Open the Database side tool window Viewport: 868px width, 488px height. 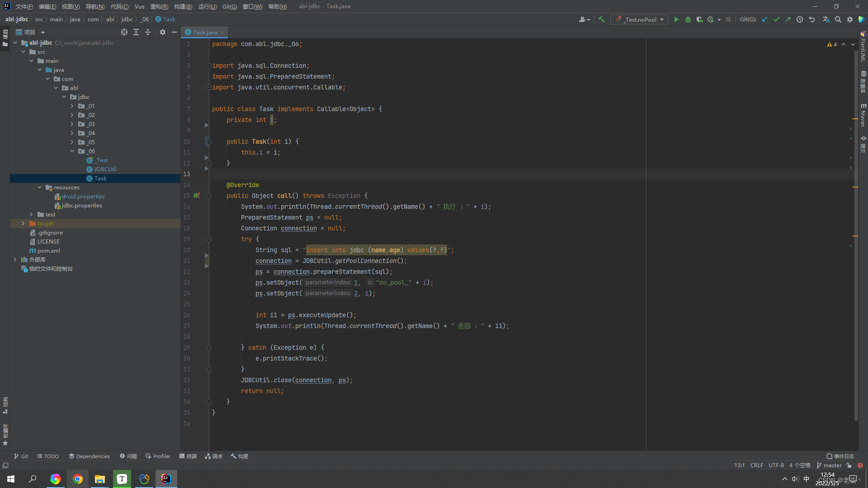(863, 82)
